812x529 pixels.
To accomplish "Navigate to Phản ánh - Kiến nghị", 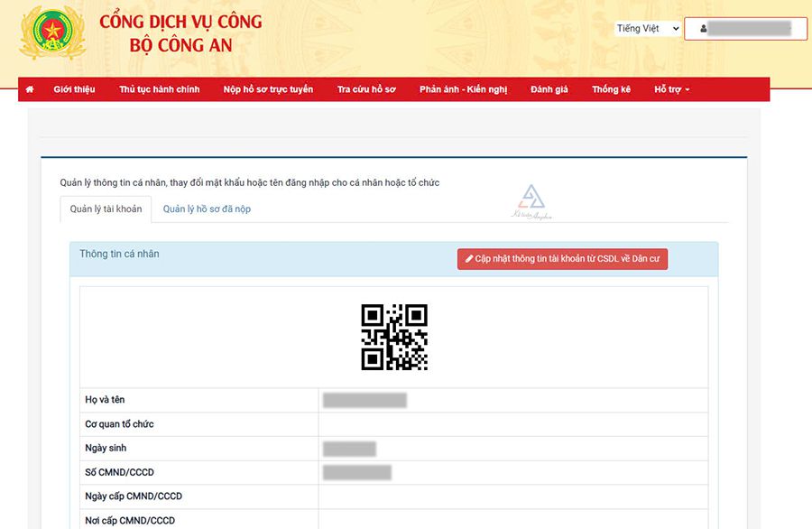I will (x=463, y=89).
